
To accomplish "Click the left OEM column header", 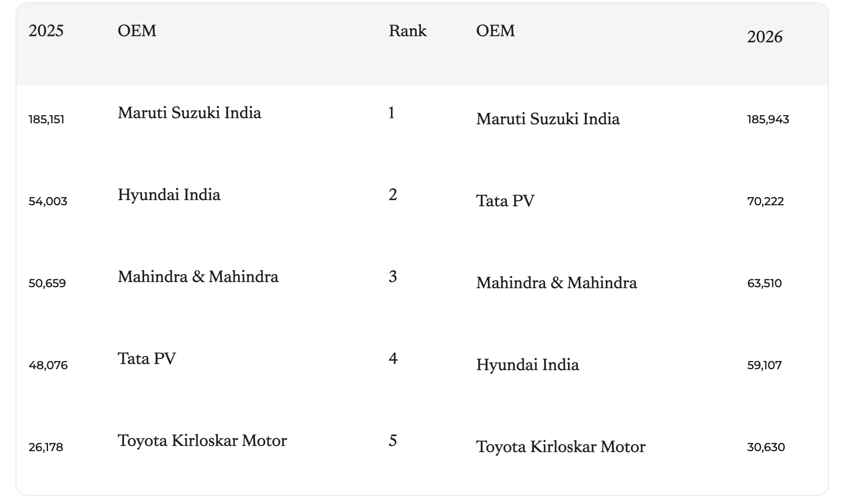I will (x=137, y=31).
